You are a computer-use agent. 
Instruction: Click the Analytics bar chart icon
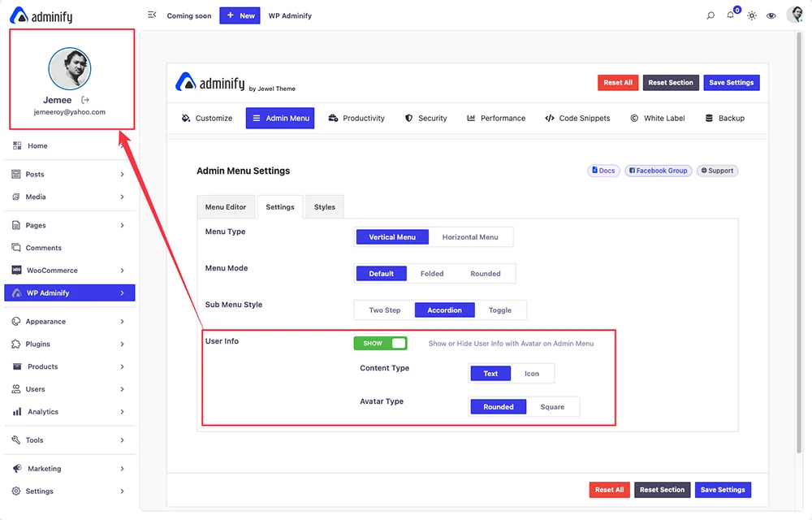[17, 412]
